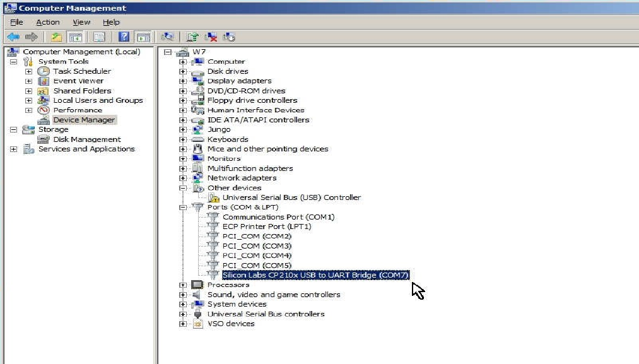Viewport: 639px width, 364px height.
Task: Select Silicon Labs CP210x USB to UART Bridge
Action: (315, 276)
